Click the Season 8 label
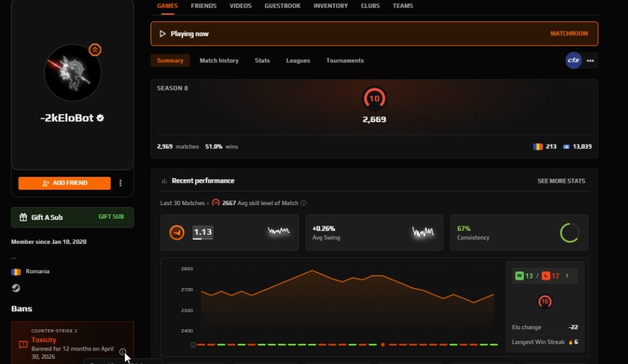The height and width of the screenshot is (364, 628). pyautogui.click(x=172, y=88)
